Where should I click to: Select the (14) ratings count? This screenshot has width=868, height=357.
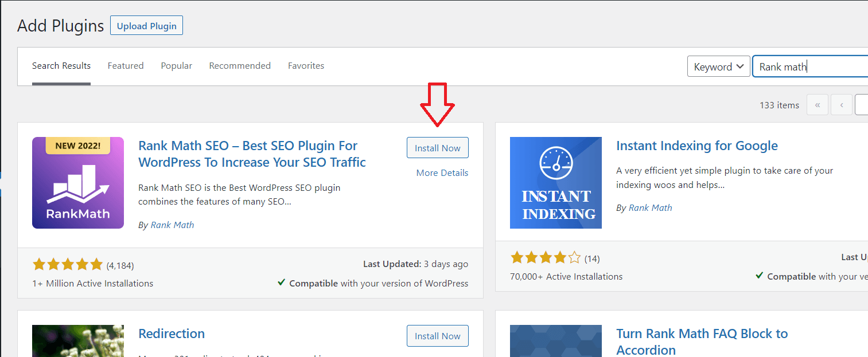coord(592,258)
